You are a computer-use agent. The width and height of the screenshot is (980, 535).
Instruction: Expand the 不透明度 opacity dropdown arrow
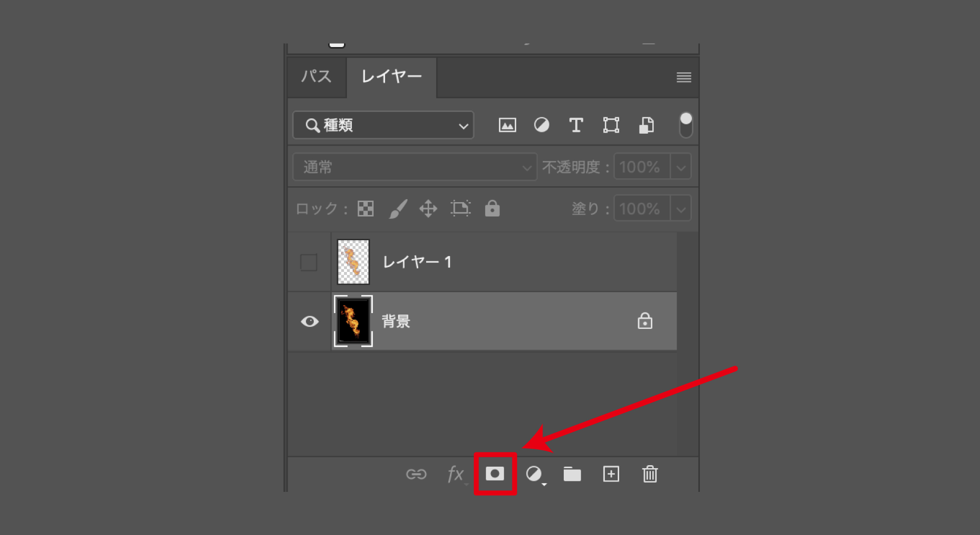coord(681,167)
